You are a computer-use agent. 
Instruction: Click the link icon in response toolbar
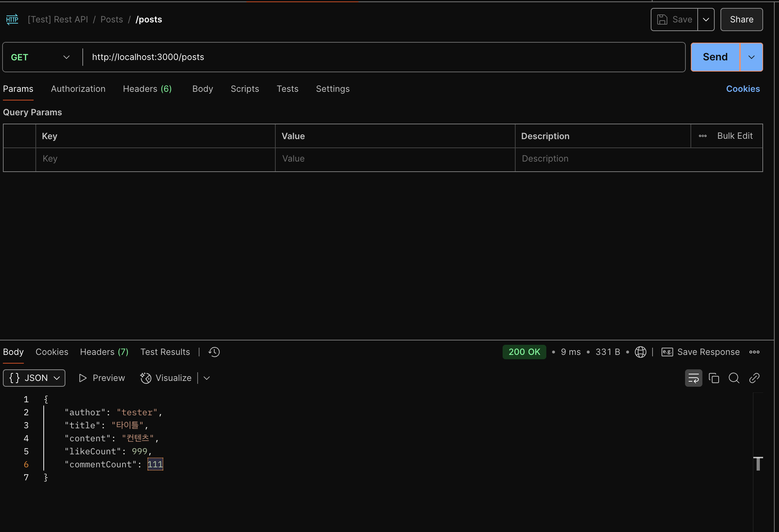point(754,378)
